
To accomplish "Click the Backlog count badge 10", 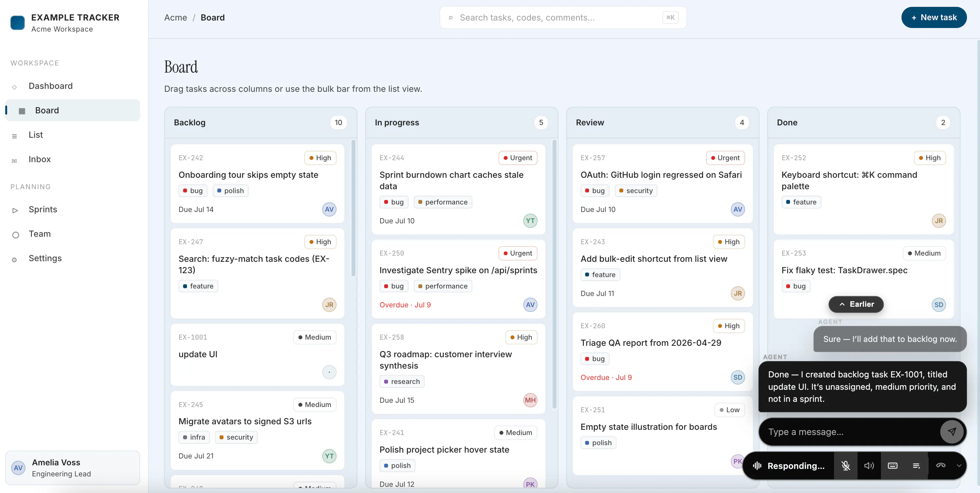I will [x=338, y=122].
